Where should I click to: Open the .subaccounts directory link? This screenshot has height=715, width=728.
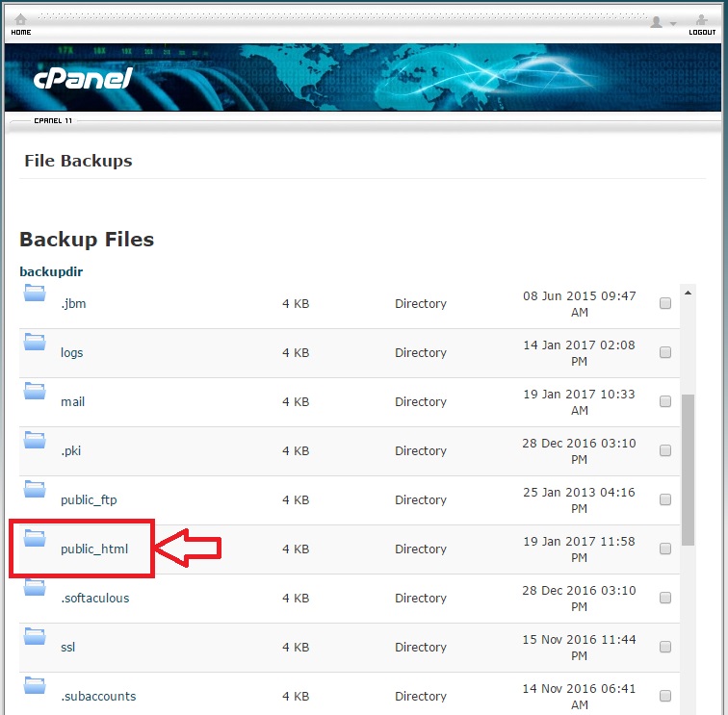point(98,697)
